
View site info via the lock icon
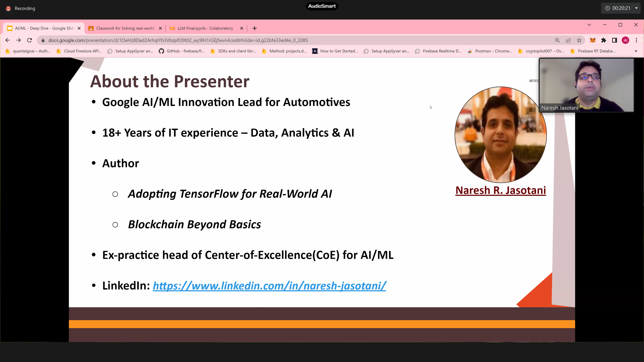point(43,40)
